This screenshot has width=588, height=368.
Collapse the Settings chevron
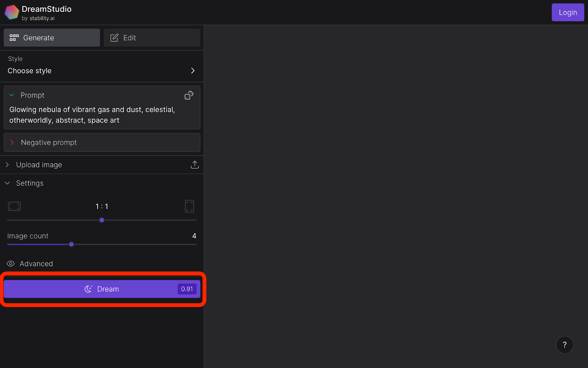[7, 183]
